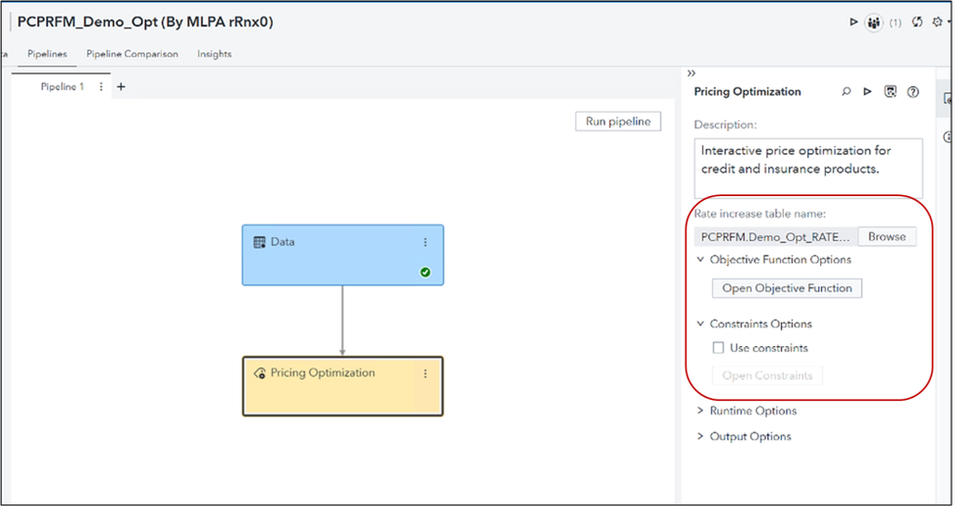Viewport: 980px width, 506px height.
Task: Click the Description text box
Action: pos(808,168)
